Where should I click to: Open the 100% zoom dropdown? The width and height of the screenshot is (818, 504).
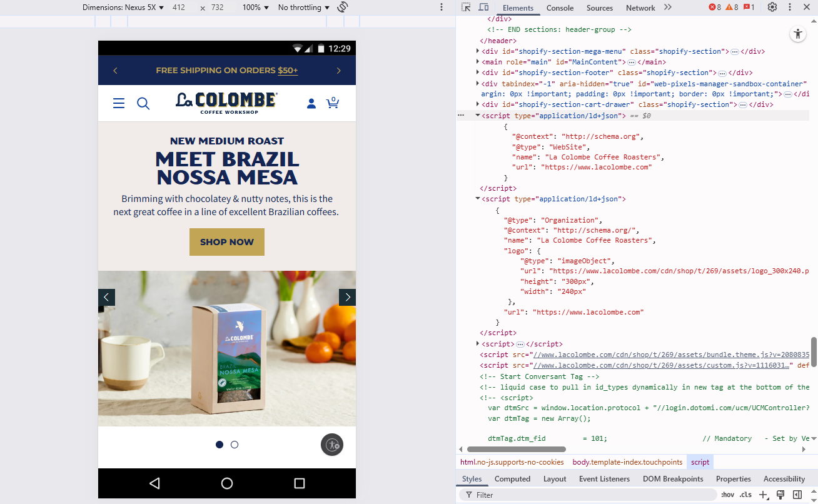[255, 8]
